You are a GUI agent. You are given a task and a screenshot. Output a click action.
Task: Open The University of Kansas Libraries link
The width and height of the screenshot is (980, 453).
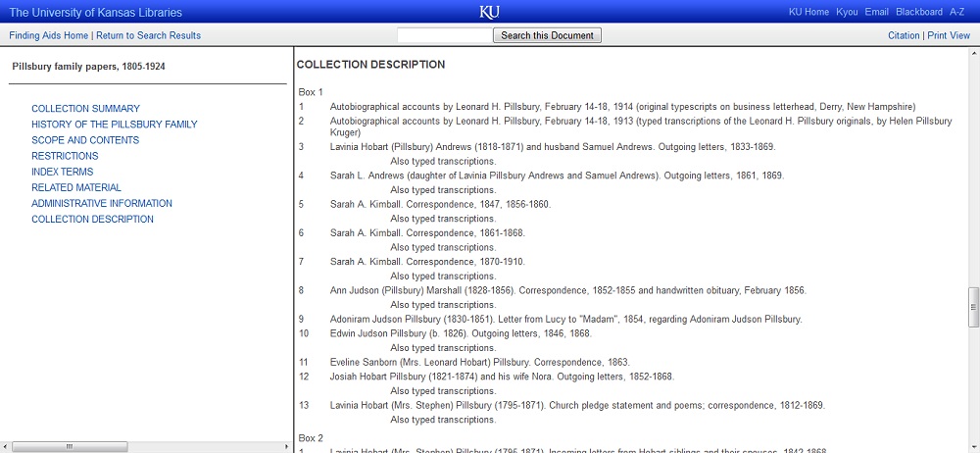pyautogui.click(x=96, y=13)
